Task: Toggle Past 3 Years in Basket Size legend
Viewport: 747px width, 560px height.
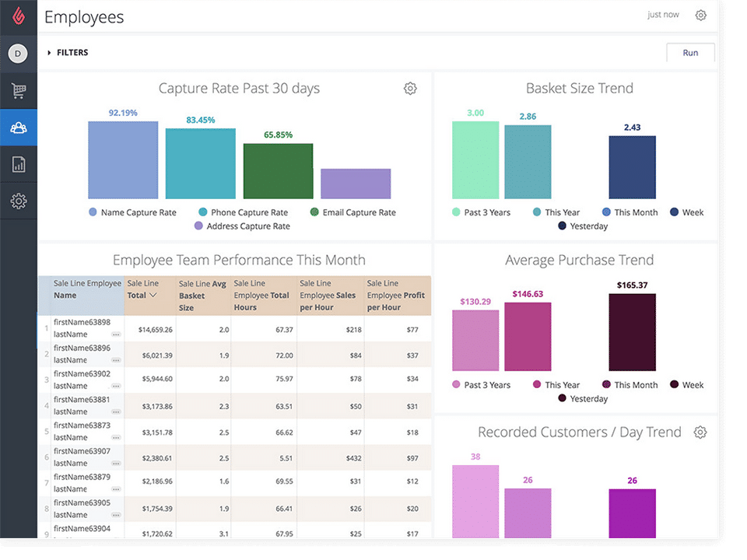Action: click(481, 212)
